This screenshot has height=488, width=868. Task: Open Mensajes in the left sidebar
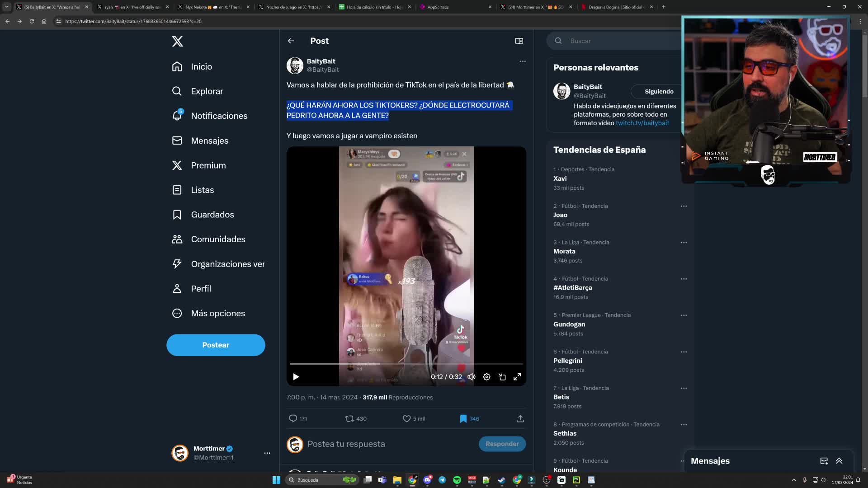pyautogui.click(x=200, y=141)
